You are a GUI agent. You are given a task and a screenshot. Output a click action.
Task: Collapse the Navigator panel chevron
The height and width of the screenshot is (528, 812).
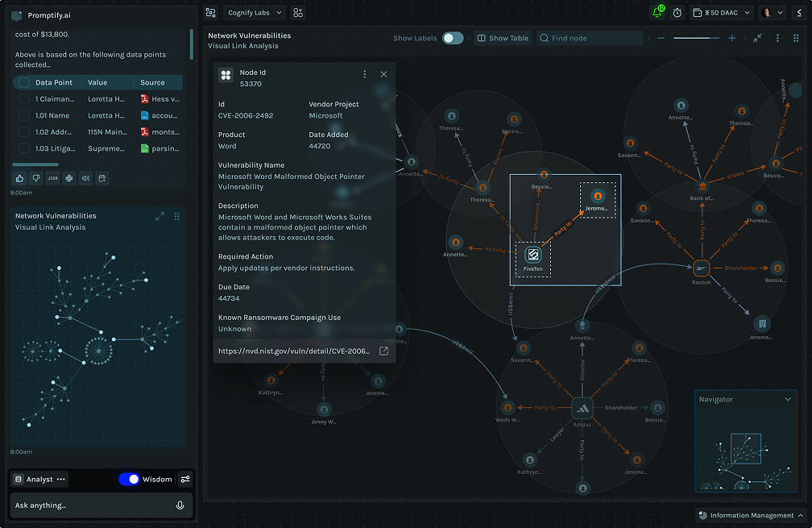click(788, 400)
